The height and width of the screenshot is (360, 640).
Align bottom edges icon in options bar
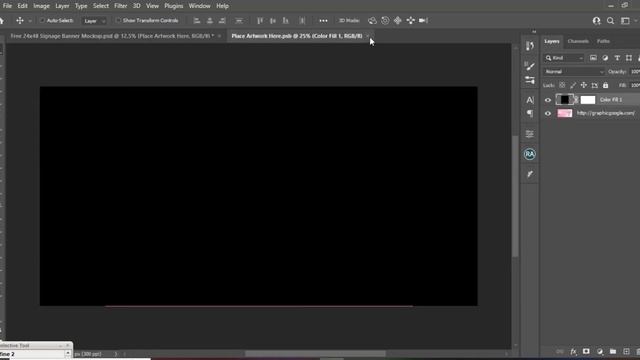286,20
